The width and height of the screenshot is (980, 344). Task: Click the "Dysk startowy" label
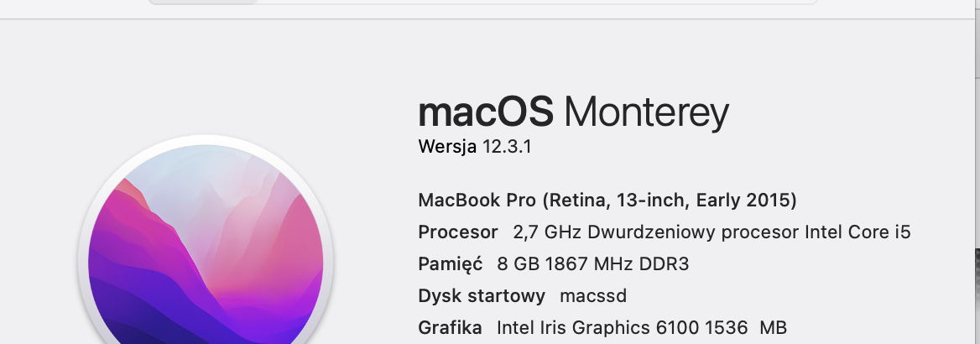click(482, 296)
